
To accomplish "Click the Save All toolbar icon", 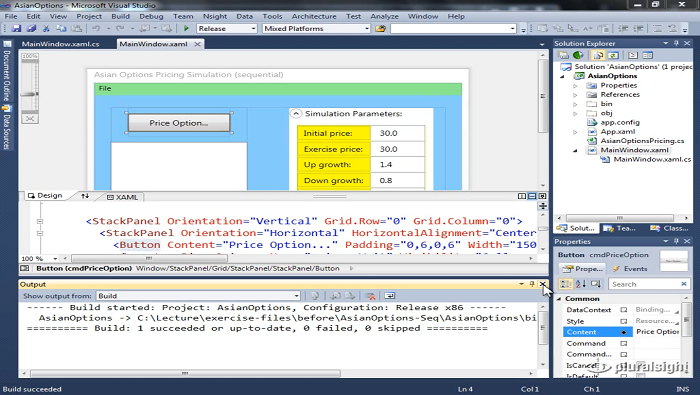I will coord(31,29).
